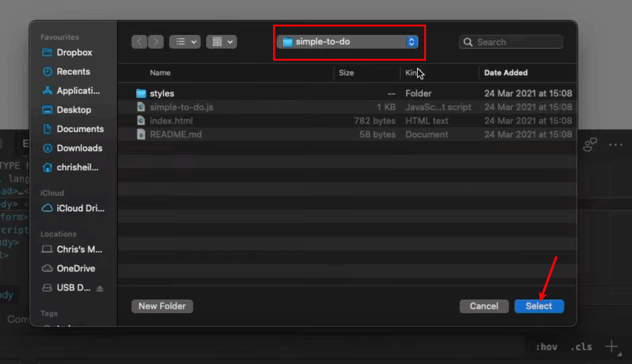The image size is (632, 364).
Task: Open the DevTools more options menu
Action: click(616, 145)
